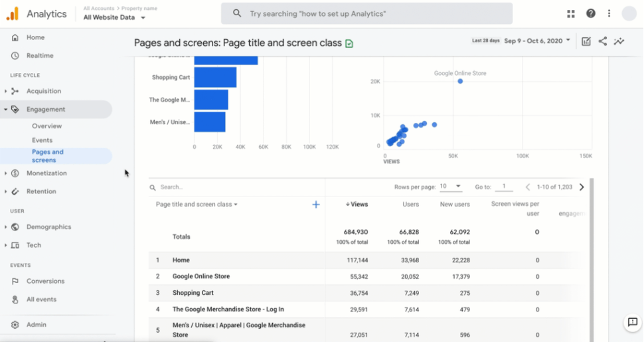
Task: Click The Google Merchandise Store - Log In row
Action: click(368, 309)
